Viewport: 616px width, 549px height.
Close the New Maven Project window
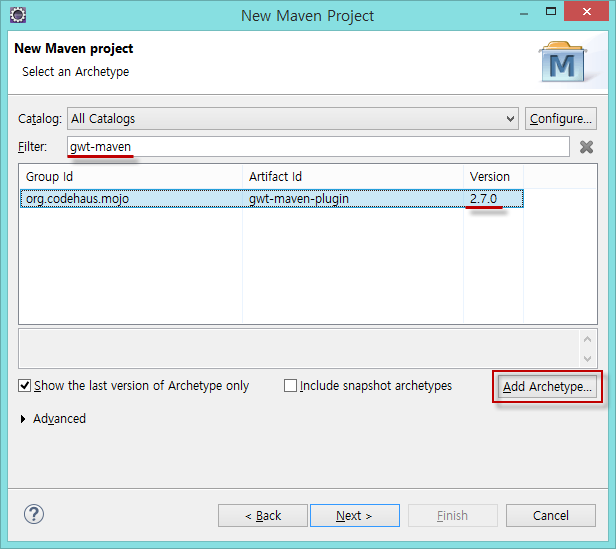[x=587, y=11]
